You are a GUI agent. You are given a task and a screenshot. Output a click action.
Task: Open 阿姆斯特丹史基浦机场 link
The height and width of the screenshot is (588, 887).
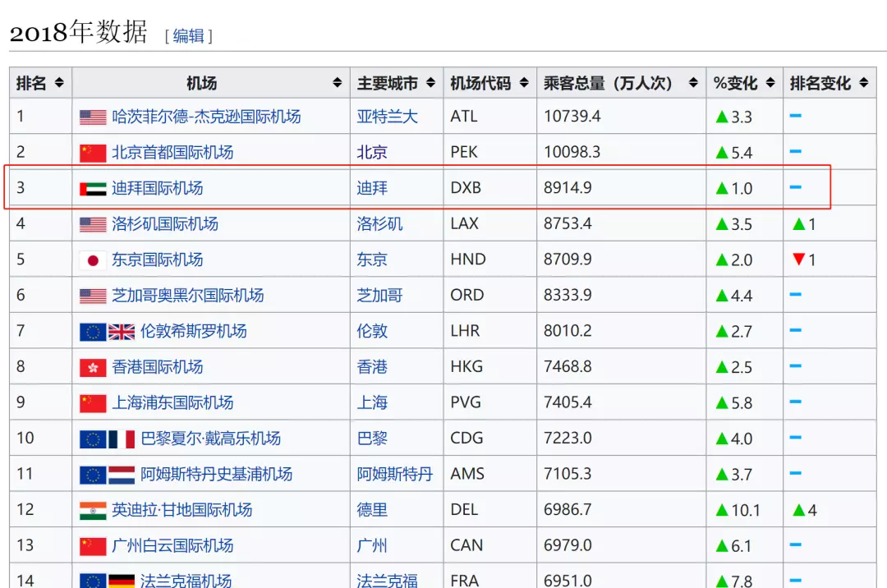click(x=217, y=474)
